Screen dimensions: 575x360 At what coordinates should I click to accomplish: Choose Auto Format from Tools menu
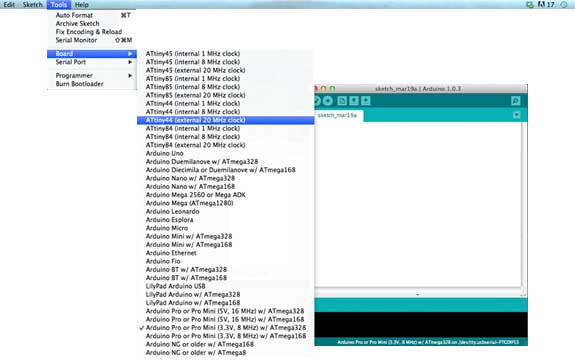tap(92, 15)
